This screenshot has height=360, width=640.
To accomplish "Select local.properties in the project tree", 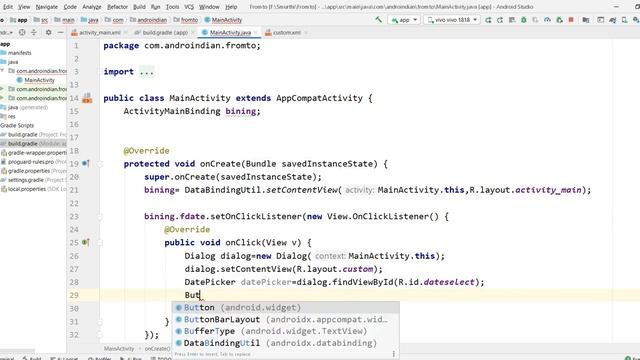I will (33, 189).
